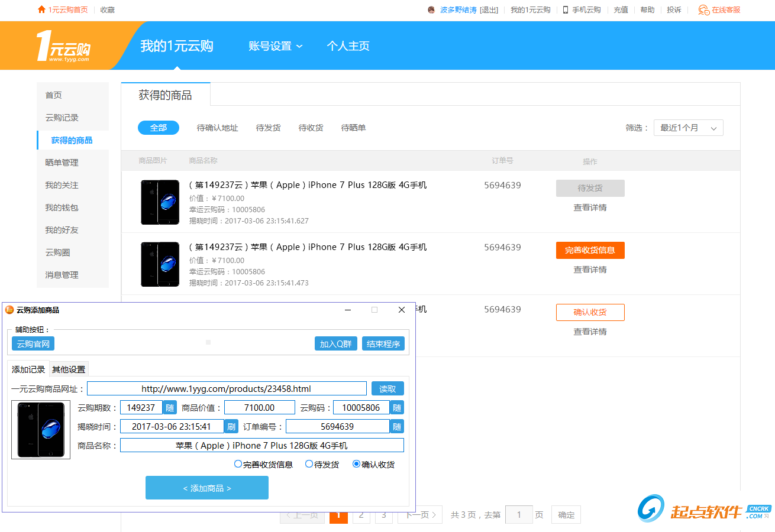Click the 投诉 link in top bar
Viewport: 775px width, 532px height.
point(674,10)
